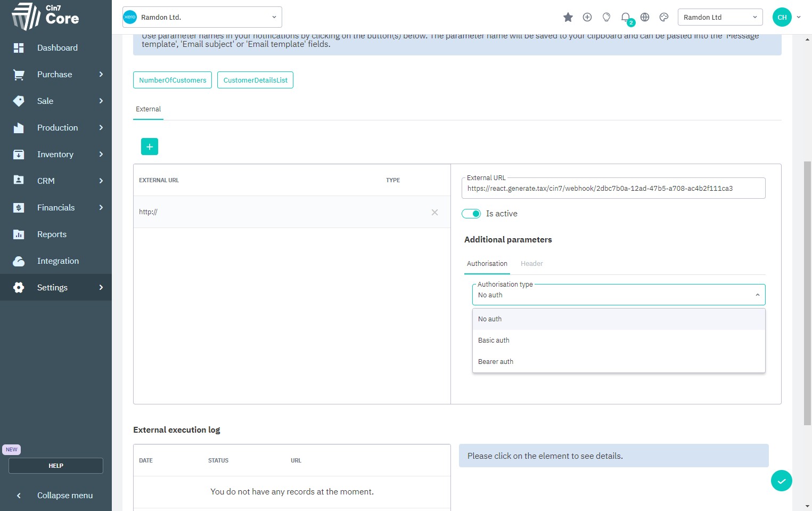The height and width of the screenshot is (511, 812).
Task: Choose Basic auth from the list
Action: click(x=494, y=340)
